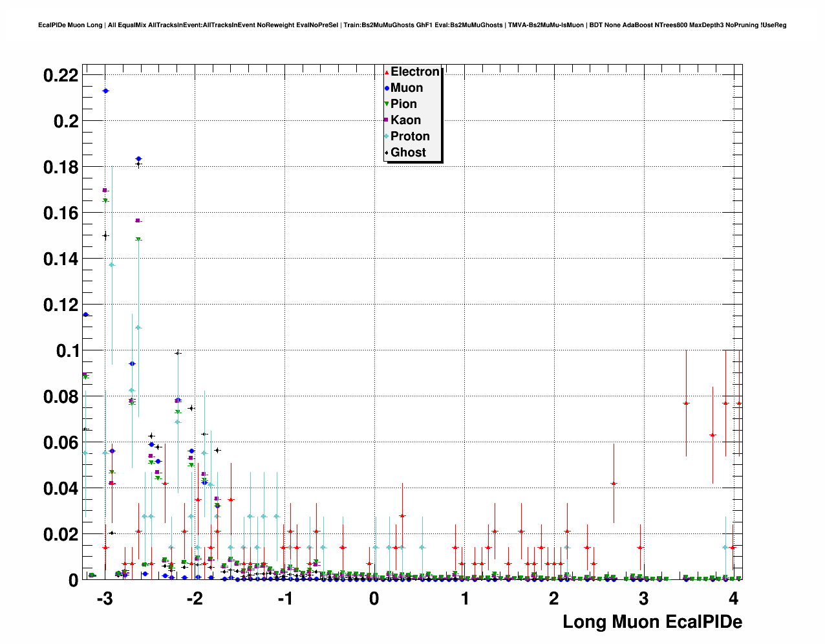Click the y-axis label 0.02
The image size is (825, 644).
pos(61,535)
